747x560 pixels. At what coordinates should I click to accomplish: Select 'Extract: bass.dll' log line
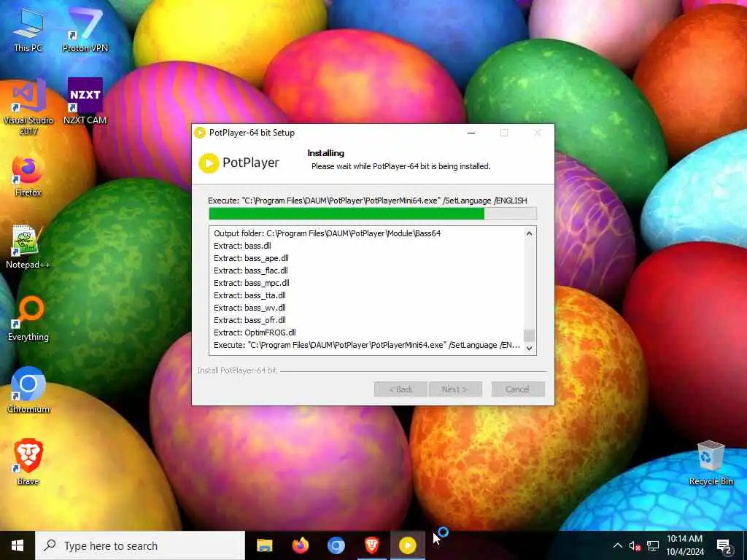click(x=242, y=246)
